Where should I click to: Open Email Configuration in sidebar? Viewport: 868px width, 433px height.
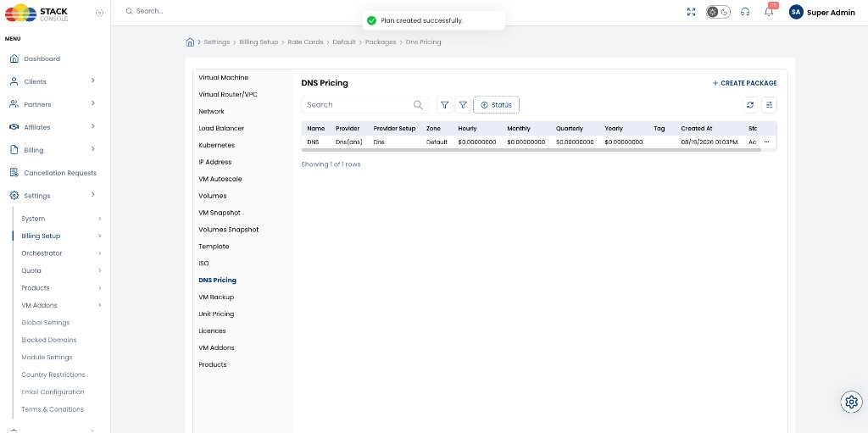53,392
